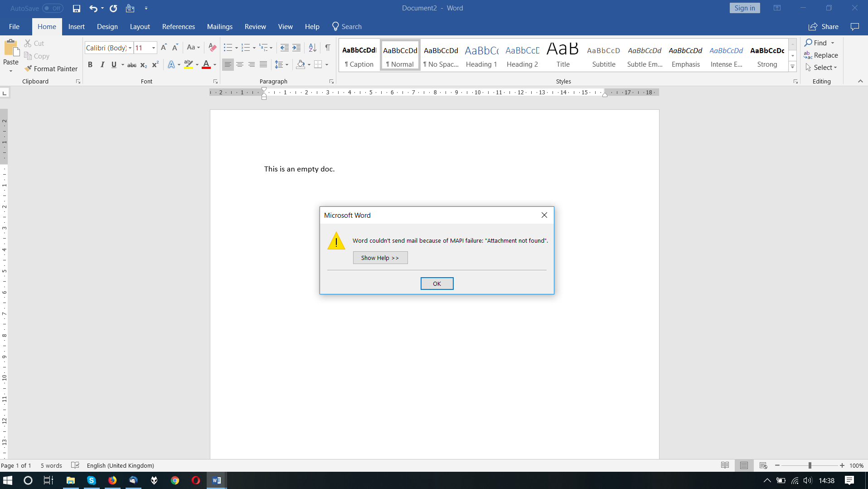
Task: Click the Cut scissors command
Action: 34,43
